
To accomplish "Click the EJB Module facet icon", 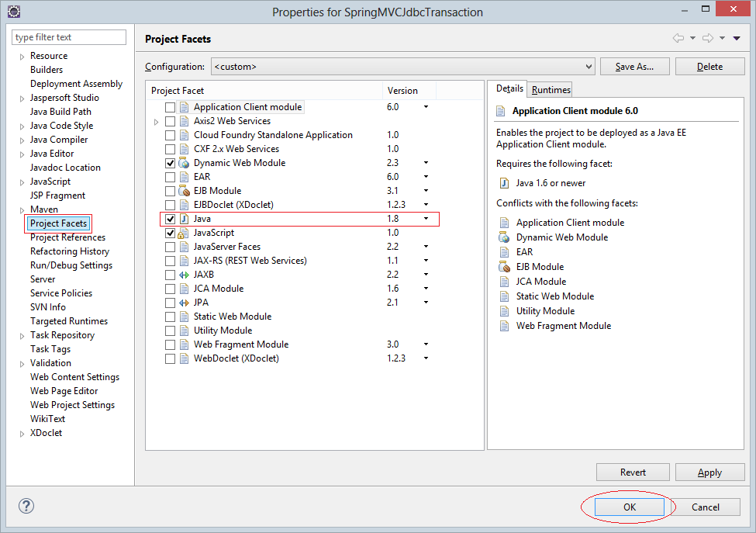I will pyautogui.click(x=184, y=191).
